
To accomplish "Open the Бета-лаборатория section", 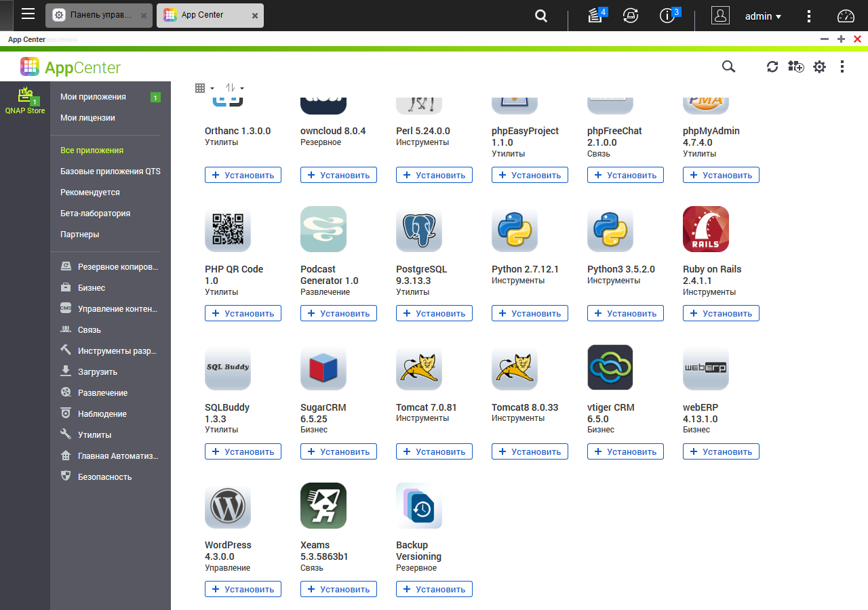I will pyautogui.click(x=95, y=213).
